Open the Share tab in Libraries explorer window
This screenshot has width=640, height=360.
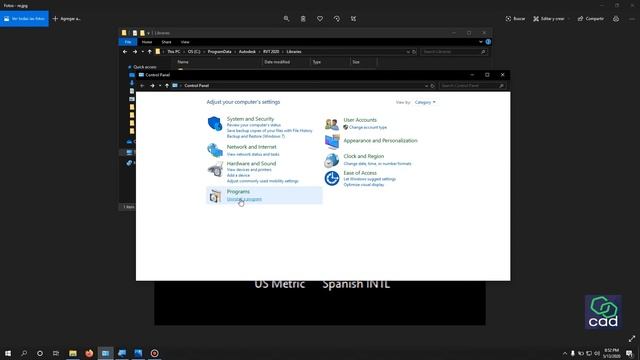tap(166, 42)
